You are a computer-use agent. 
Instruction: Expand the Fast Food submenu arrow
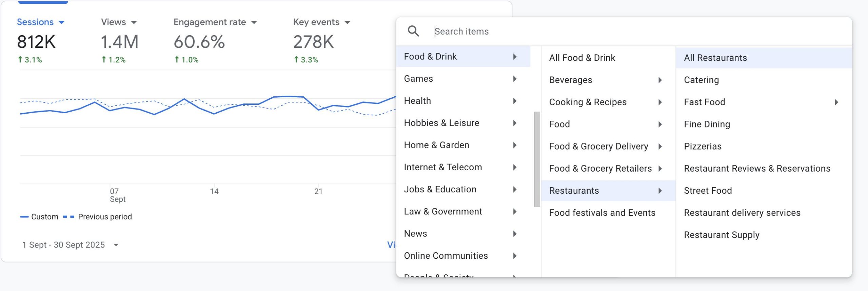tap(836, 102)
